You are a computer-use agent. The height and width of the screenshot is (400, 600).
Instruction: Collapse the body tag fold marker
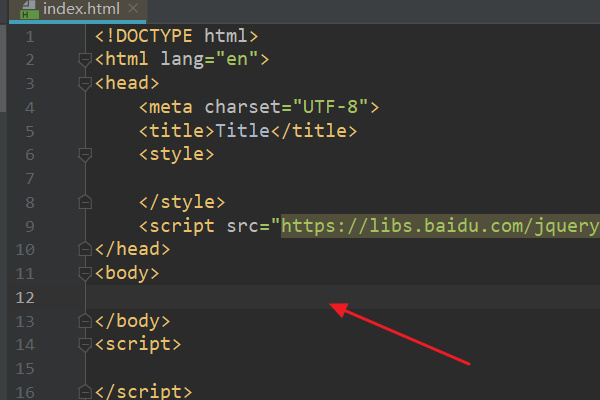point(85,274)
